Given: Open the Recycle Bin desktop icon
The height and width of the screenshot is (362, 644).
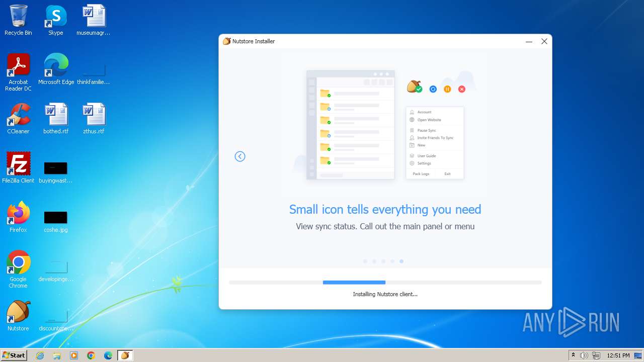Looking at the screenshot, I should pos(18,20).
